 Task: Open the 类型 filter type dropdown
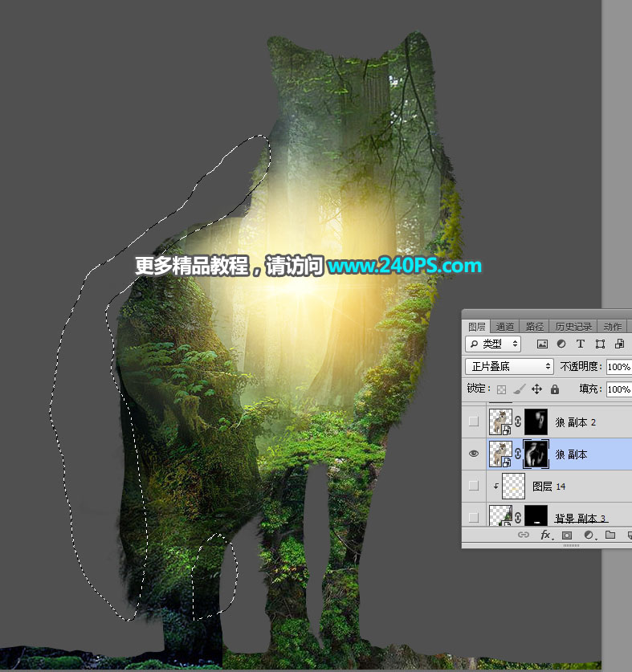click(x=493, y=344)
